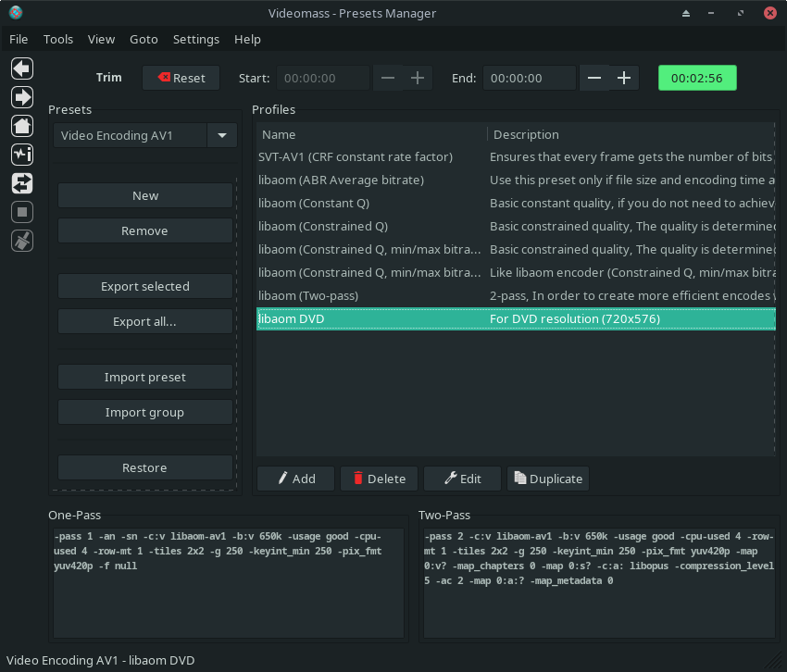
Task: Maximize the Videomass window
Action: point(741,14)
